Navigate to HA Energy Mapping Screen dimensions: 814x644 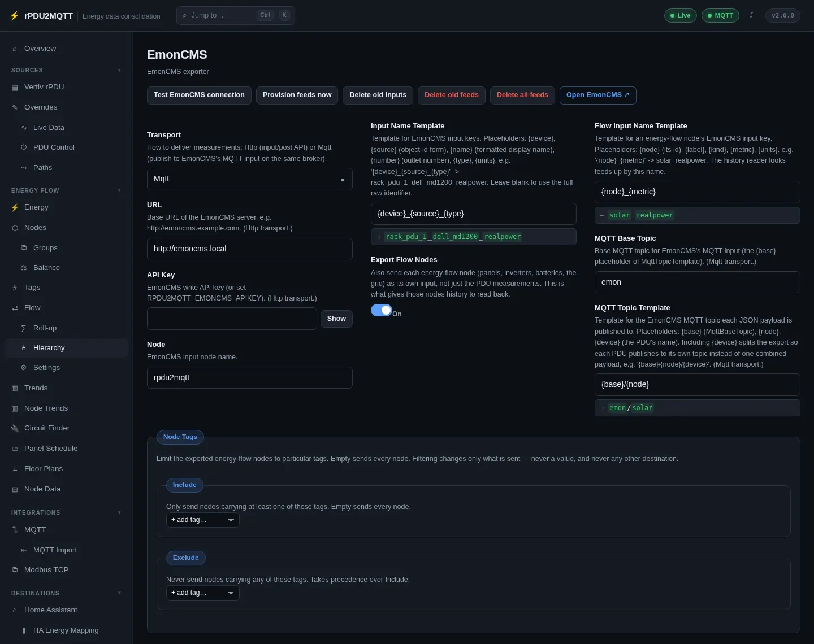click(67, 630)
